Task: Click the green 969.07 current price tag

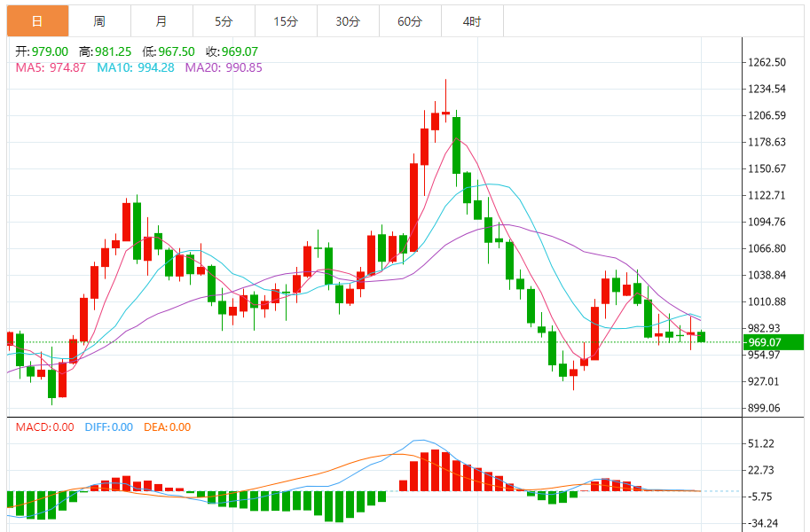Action: point(774,342)
